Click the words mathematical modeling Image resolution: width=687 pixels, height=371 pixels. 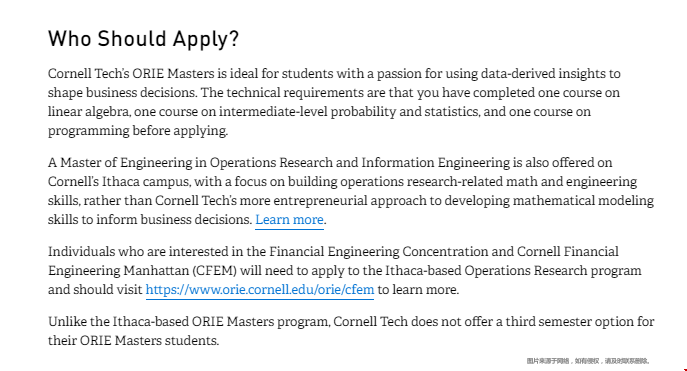pyautogui.click(x=583, y=201)
